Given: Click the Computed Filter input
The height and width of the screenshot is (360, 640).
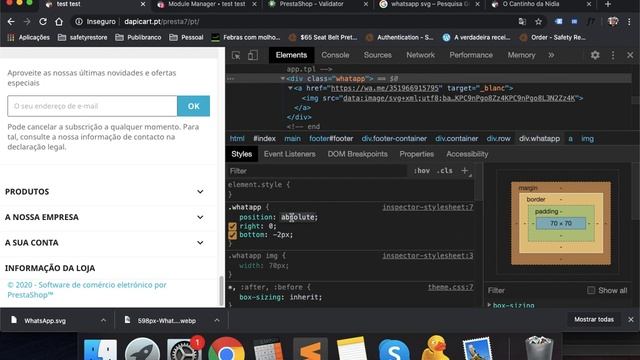Looking at the screenshot, I should (535, 291).
